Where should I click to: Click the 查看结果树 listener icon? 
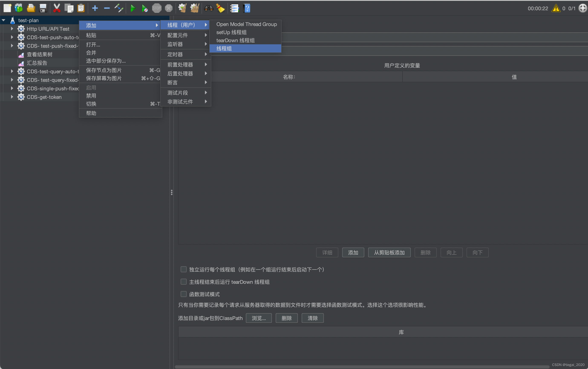[21, 55]
